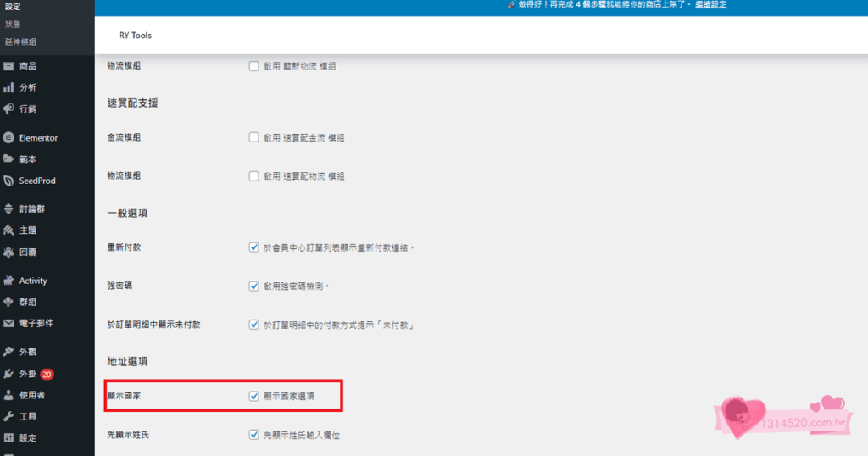This screenshot has height=456, width=868.
Task: Click the 行銷 megaphone icon
Action: pos(8,109)
